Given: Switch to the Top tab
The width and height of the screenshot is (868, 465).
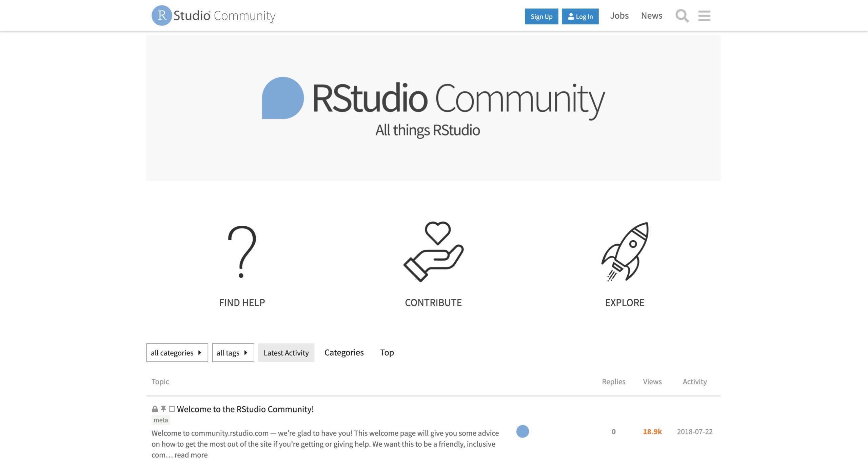Looking at the screenshot, I should [387, 353].
